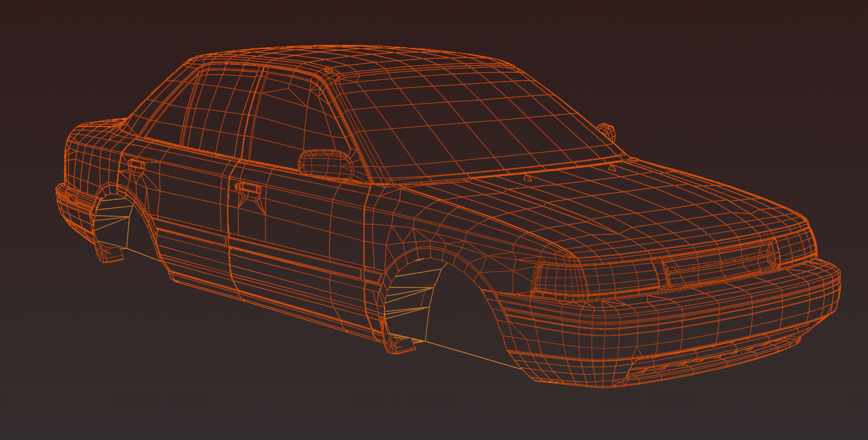
Task: Select the rear door window glass
Action: tap(201, 111)
